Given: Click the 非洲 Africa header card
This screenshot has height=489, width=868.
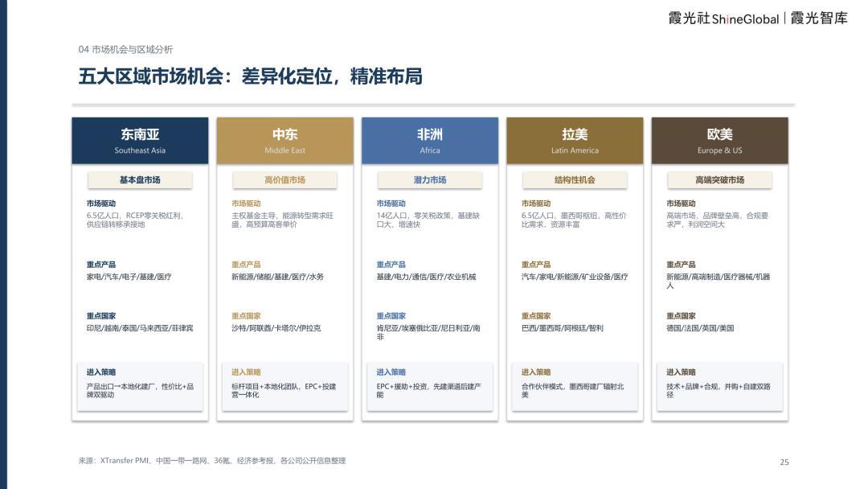Looking at the screenshot, I should (430, 141).
